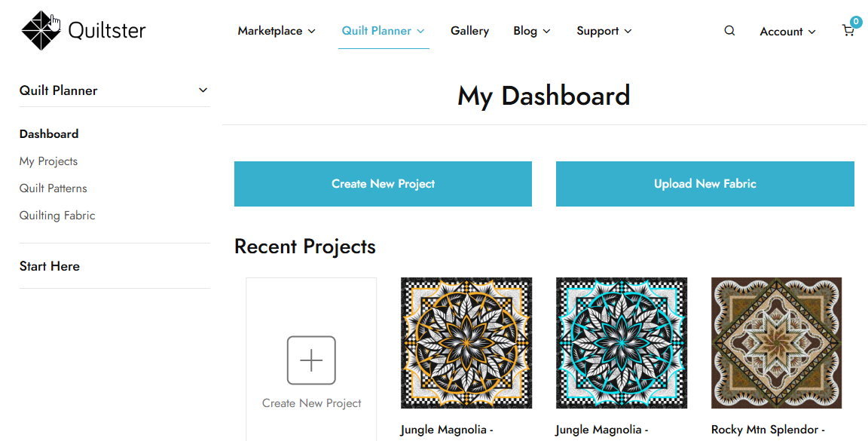Expand the Quilt Planner navigation dropdown
This screenshot has height=441, width=868.
(x=384, y=31)
